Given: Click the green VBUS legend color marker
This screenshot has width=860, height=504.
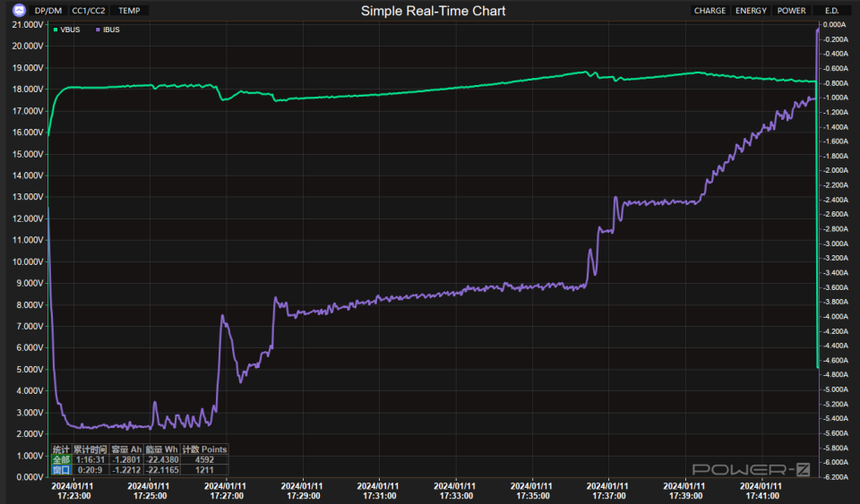Looking at the screenshot, I should coord(56,30).
